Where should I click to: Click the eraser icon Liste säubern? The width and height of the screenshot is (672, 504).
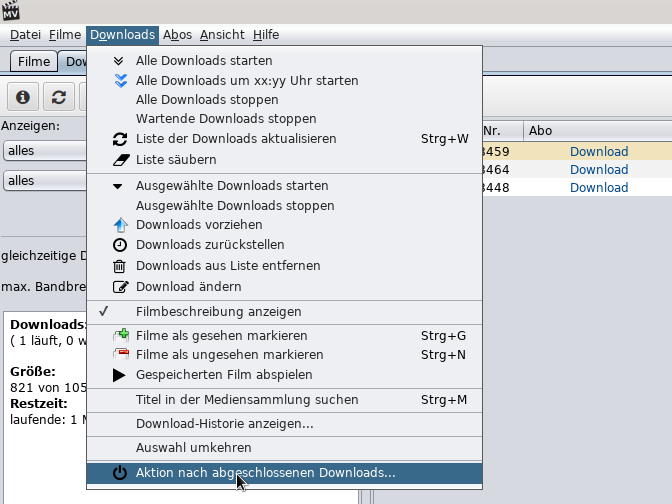tap(121, 160)
